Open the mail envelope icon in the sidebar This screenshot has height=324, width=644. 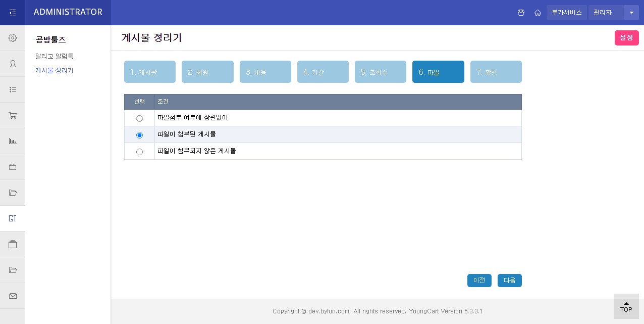coord(13,296)
